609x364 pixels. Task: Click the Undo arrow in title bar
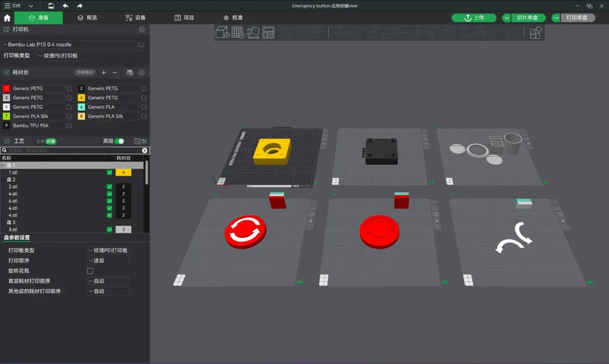point(65,5)
